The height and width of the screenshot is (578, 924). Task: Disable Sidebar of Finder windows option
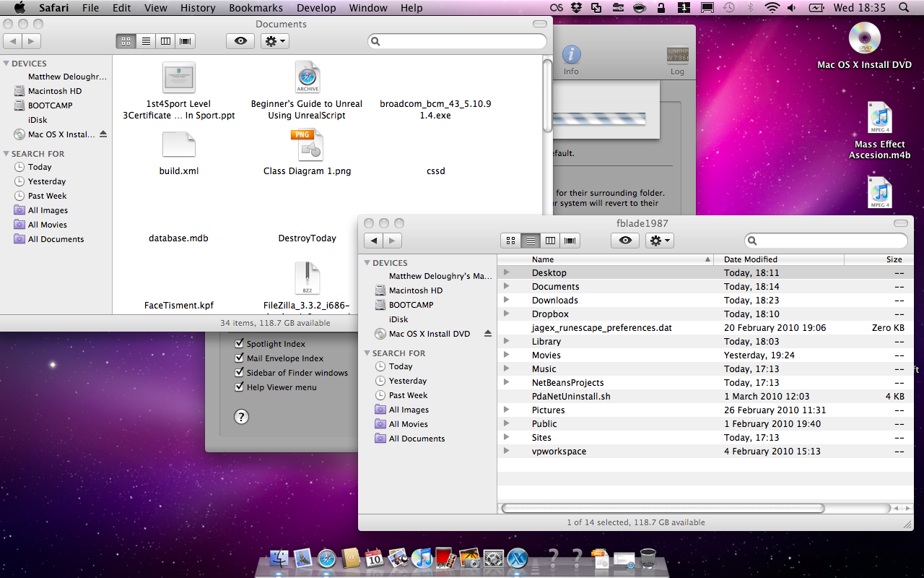coord(240,373)
